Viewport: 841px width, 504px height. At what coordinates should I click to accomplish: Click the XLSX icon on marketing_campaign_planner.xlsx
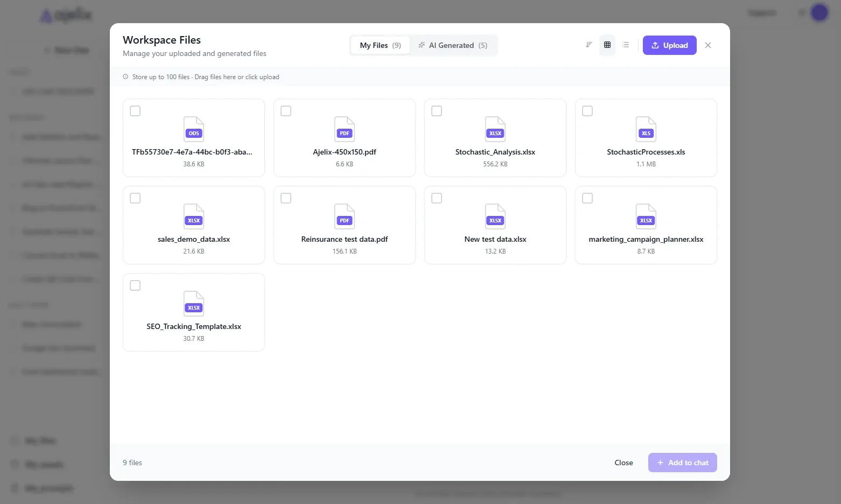coord(646,217)
